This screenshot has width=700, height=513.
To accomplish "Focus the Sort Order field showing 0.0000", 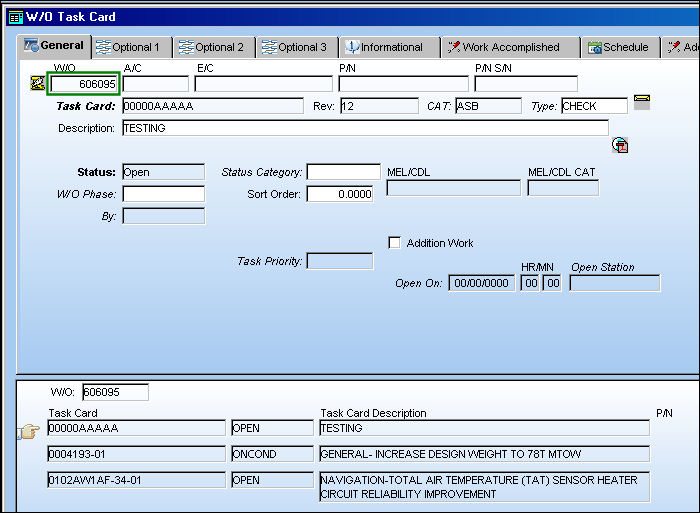I will point(340,194).
